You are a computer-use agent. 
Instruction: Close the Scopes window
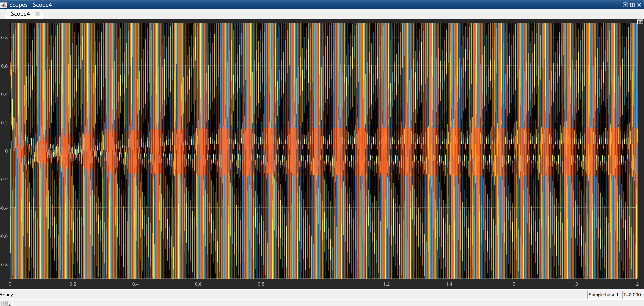639,5
